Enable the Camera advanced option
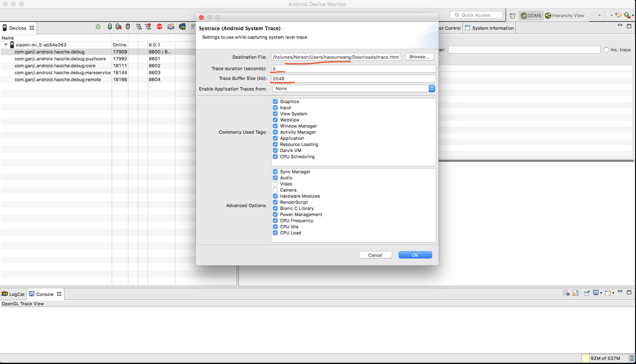The image size is (636, 364). pyautogui.click(x=275, y=190)
